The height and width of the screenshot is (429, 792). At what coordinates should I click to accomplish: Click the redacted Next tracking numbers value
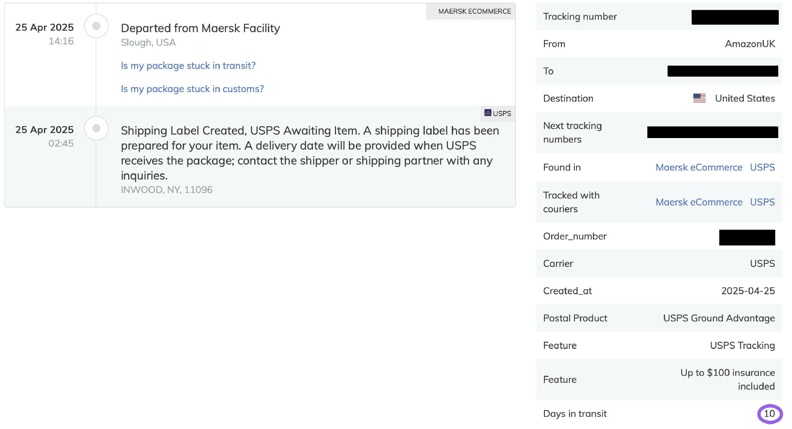coord(712,132)
